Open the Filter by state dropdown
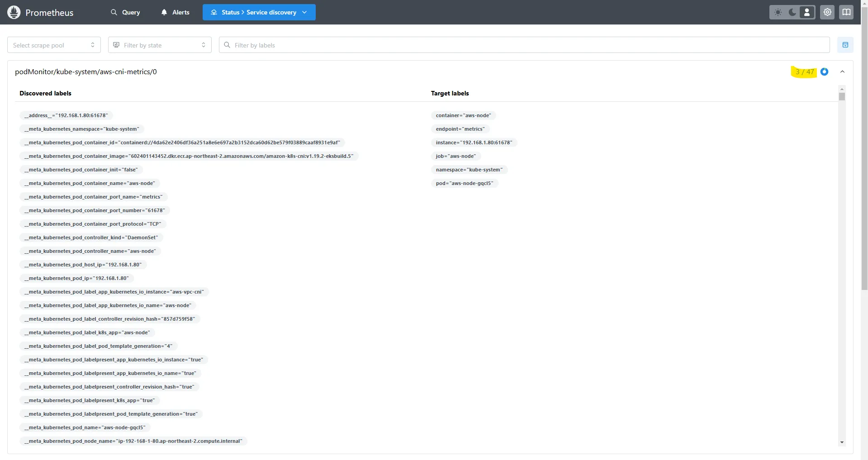 pos(160,45)
